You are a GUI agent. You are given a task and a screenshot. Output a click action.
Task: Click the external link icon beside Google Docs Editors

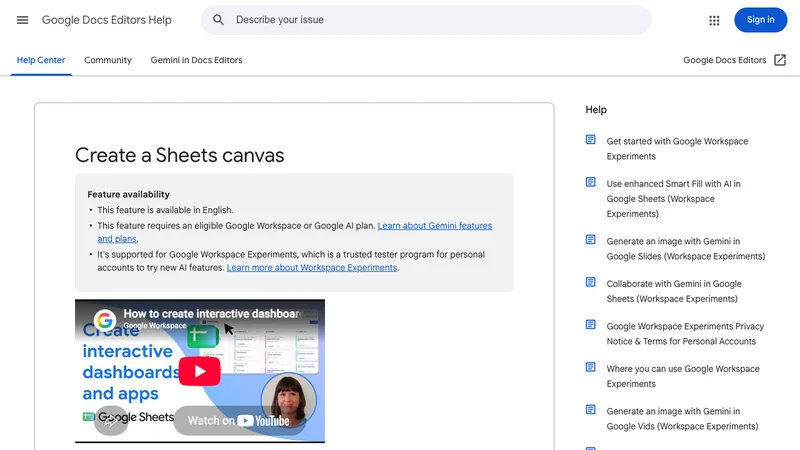click(780, 60)
